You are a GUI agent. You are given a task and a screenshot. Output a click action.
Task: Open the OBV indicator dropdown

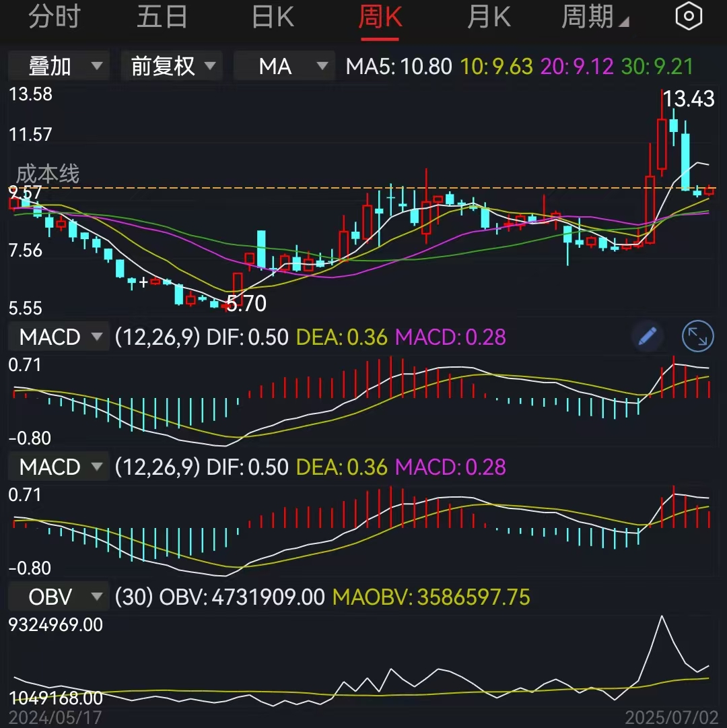coord(58,596)
